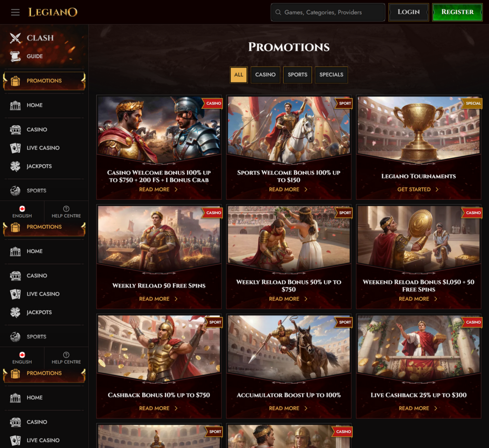Click arrow beside Live Cashback 25% Read More
Viewport: 489px width, 448px height.
tap(436, 408)
